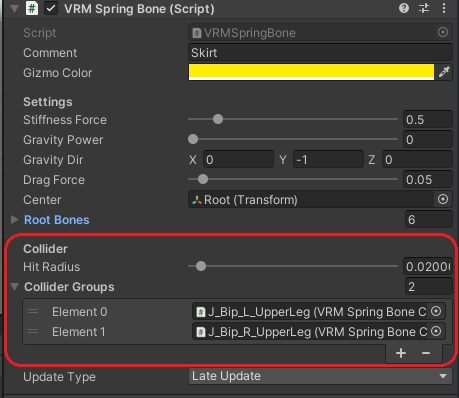This screenshot has height=398, width=459.
Task: Expand the Root Bones list
Action: point(14,219)
